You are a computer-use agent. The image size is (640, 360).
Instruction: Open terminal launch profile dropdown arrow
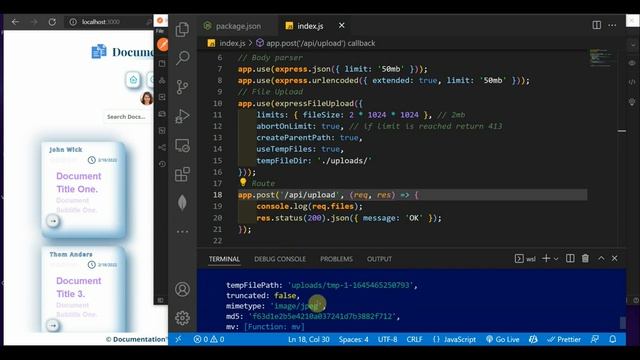point(556,259)
